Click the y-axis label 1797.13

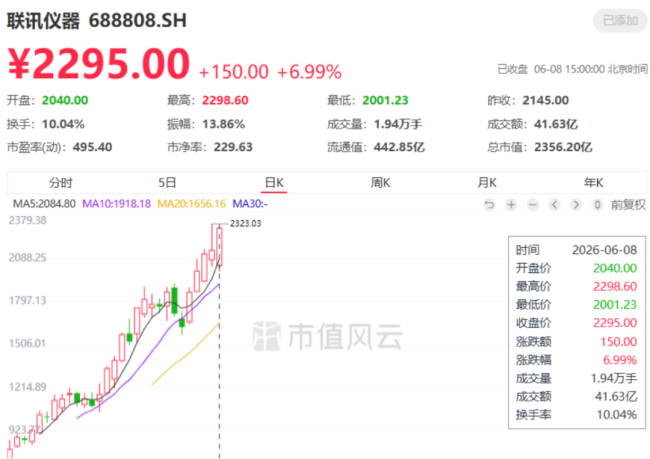(x=27, y=301)
